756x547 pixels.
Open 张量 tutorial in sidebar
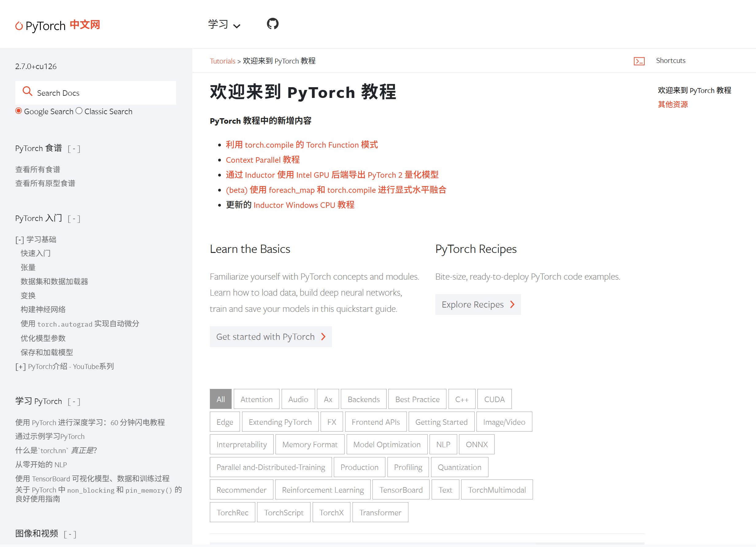pyautogui.click(x=28, y=268)
